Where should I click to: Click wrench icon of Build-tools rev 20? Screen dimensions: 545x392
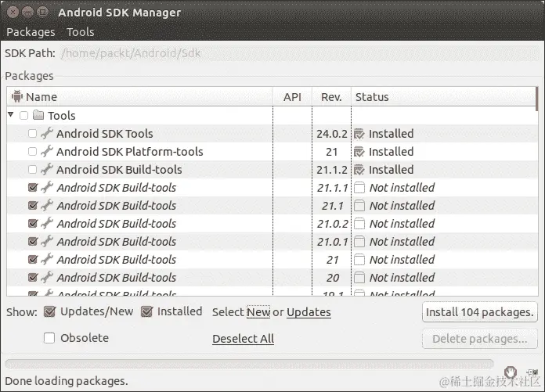coord(47,278)
